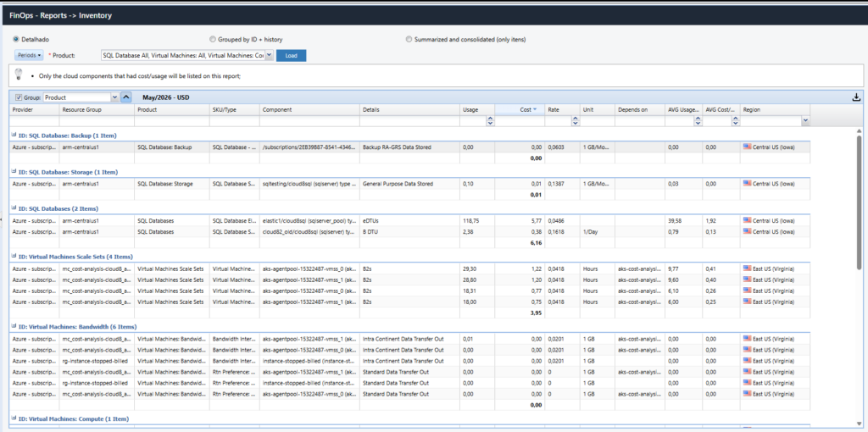Sort by the Depends on column header
868x432 pixels.
tap(640, 109)
